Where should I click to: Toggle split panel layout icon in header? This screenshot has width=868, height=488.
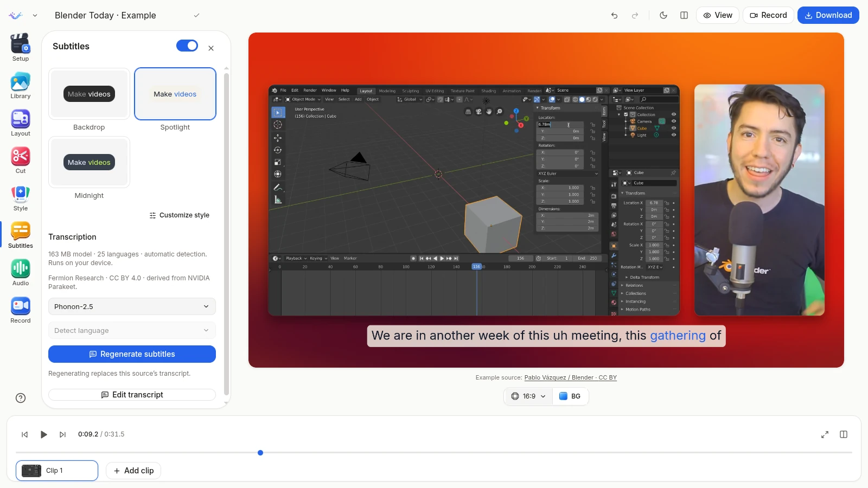[x=684, y=15]
